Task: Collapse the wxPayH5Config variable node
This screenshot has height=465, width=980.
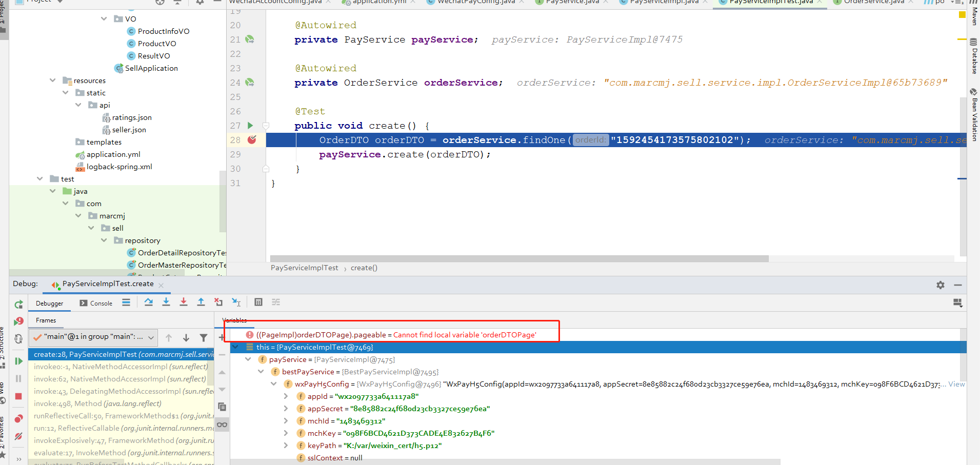Action: (x=274, y=384)
